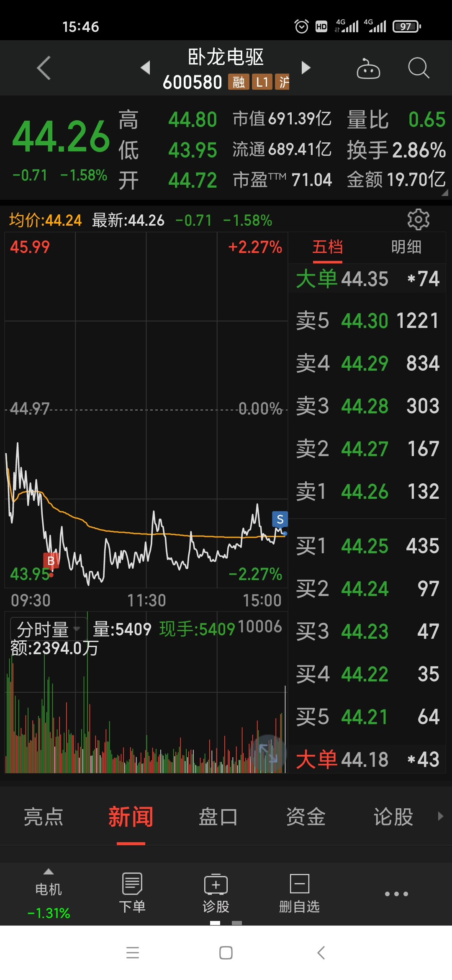Tap the battery indicator showing 97
The width and height of the screenshot is (452, 980).
point(407,26)
